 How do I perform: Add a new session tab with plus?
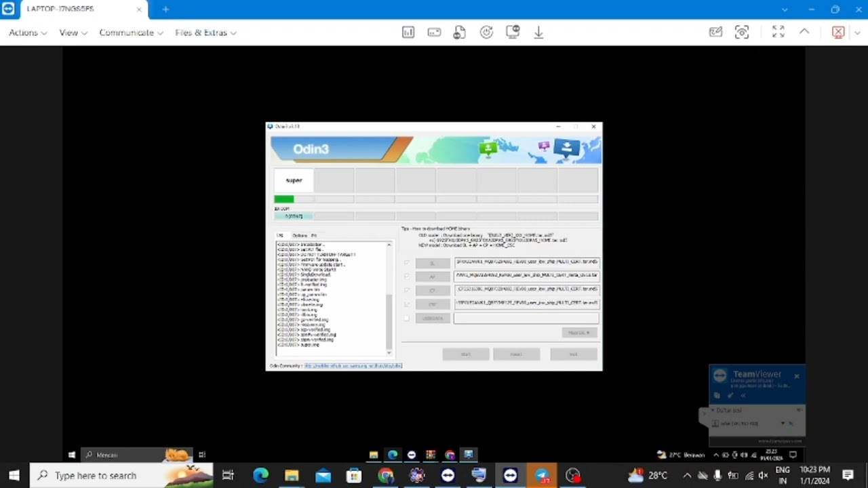(165, 9)
